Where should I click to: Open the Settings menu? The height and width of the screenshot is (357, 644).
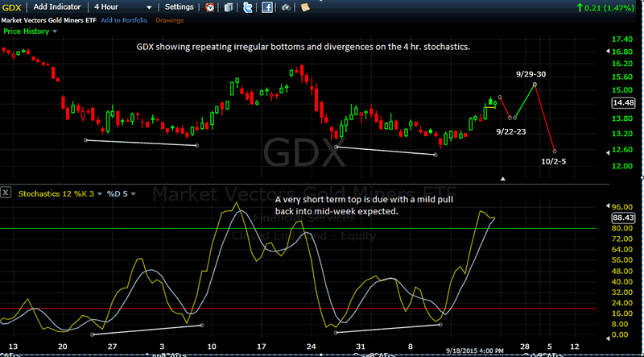click(179, 7)
